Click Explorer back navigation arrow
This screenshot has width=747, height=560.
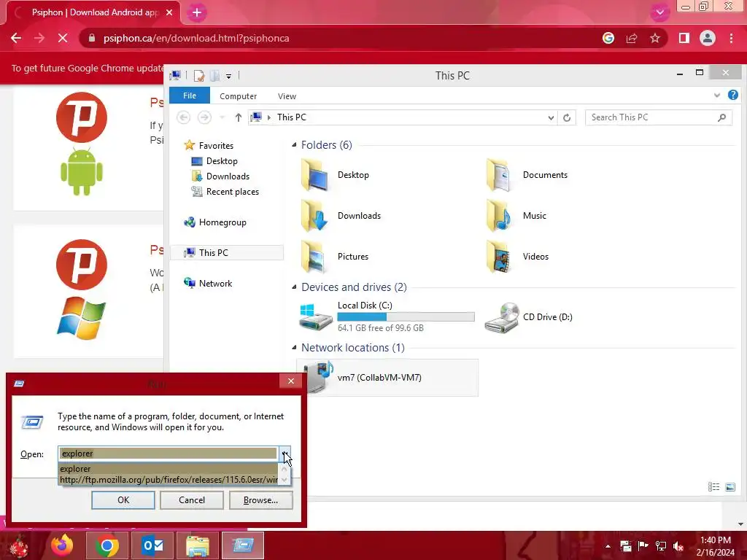[183, 117]
